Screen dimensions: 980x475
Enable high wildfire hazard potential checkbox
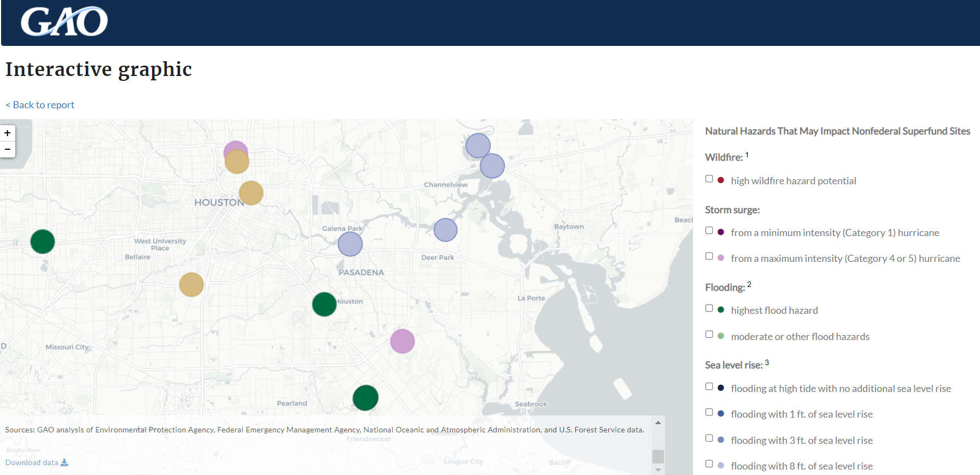coord(709,179)
